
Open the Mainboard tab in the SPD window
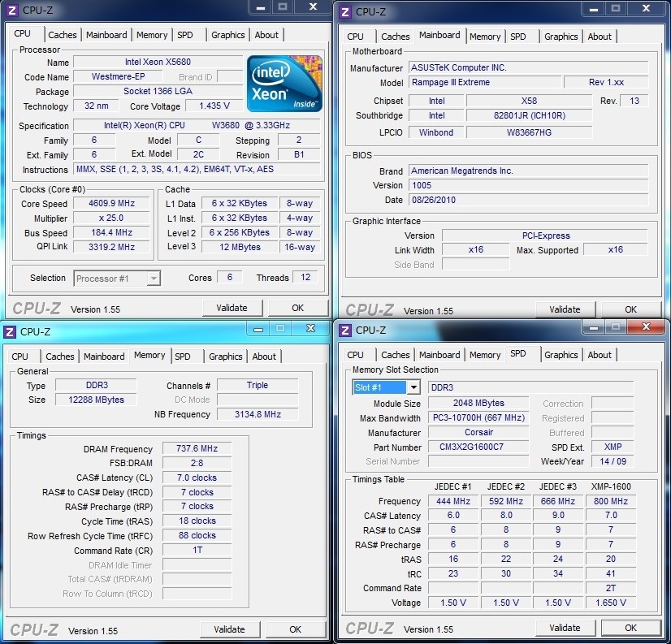pos(439,355)
